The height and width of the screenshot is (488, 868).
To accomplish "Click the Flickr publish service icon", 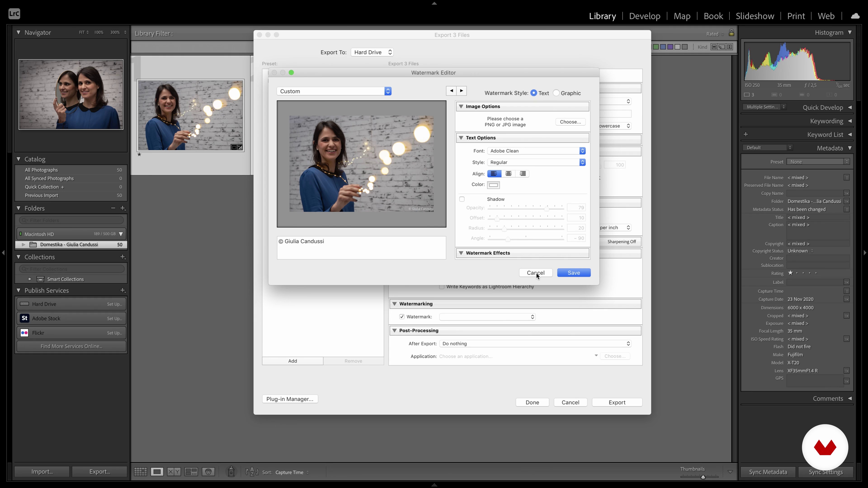I will [x=25, y=333].
